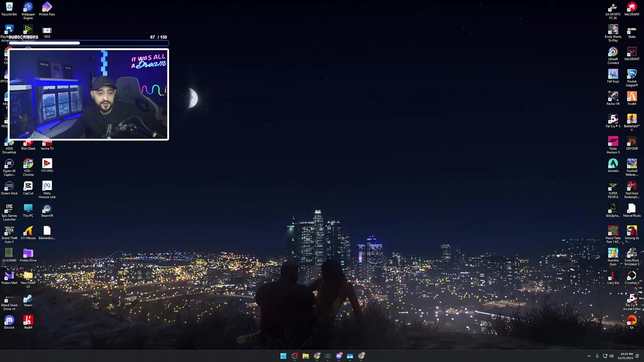This screenshot has height=362, width=644.
Task: Launch the Skate game shortcut
Action: [x=632, y=32]
